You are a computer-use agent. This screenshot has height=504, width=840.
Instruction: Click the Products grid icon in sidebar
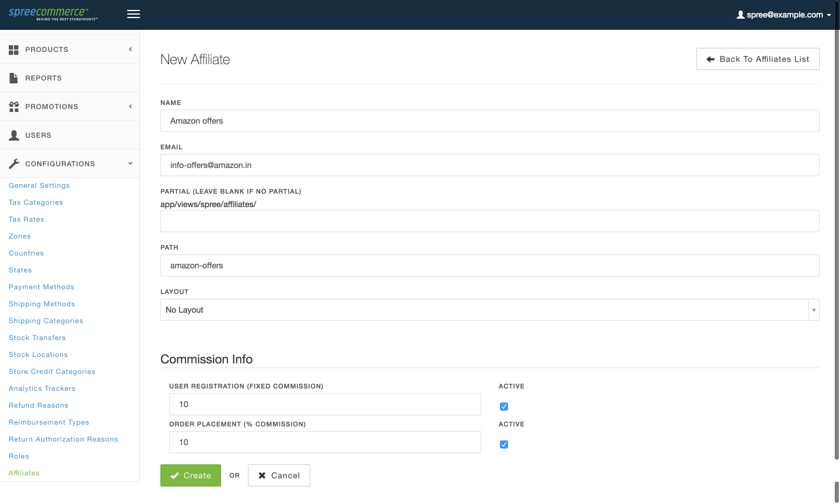pyautogui.click(x=13, y=50)
